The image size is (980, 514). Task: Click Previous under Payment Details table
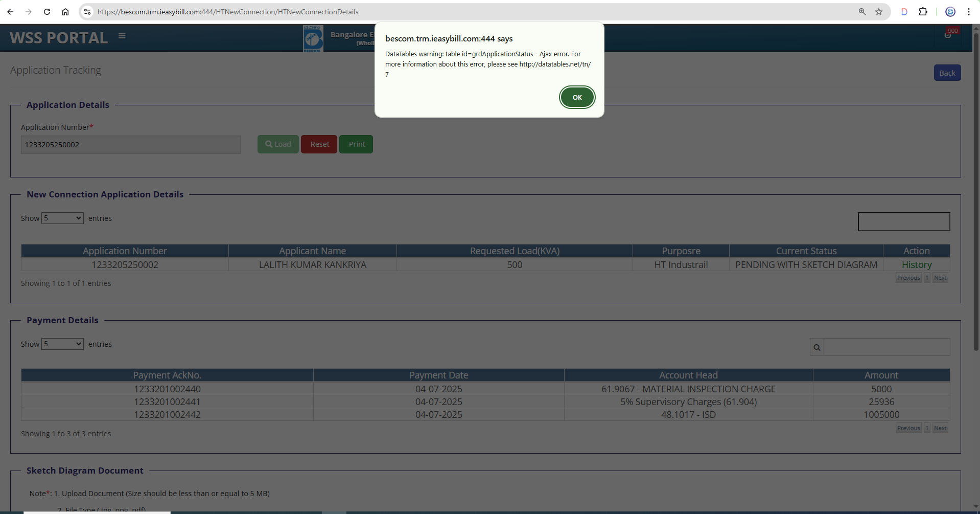point(908,428)
